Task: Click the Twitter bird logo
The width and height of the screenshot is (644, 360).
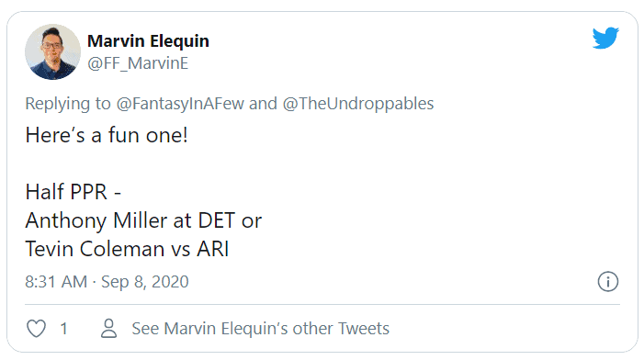Action: [605, 38]
